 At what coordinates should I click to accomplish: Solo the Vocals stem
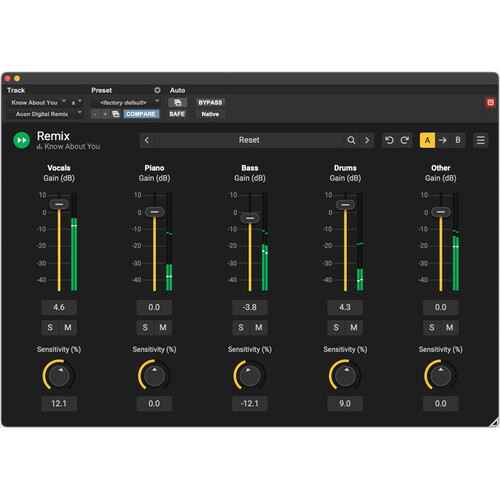[50, 328]
